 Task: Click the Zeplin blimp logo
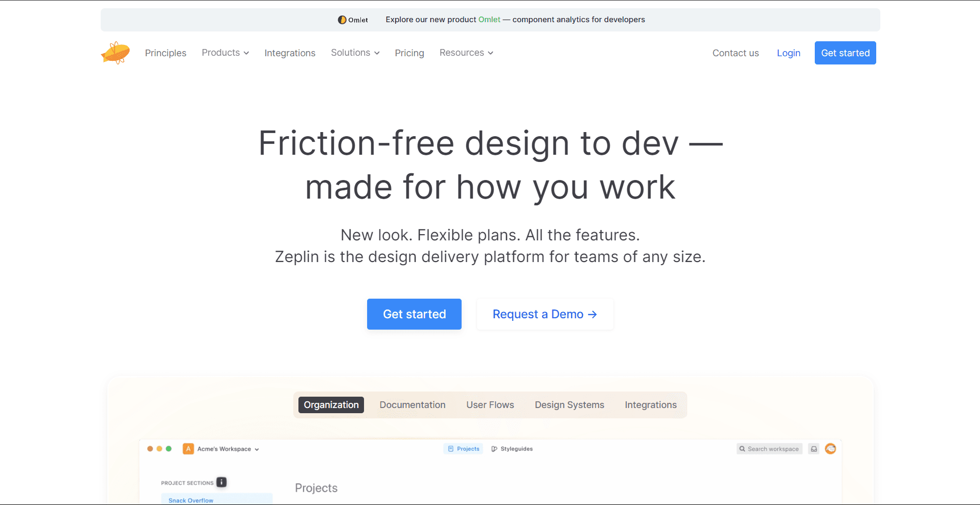pyautogui.click(x=115, y=53)
